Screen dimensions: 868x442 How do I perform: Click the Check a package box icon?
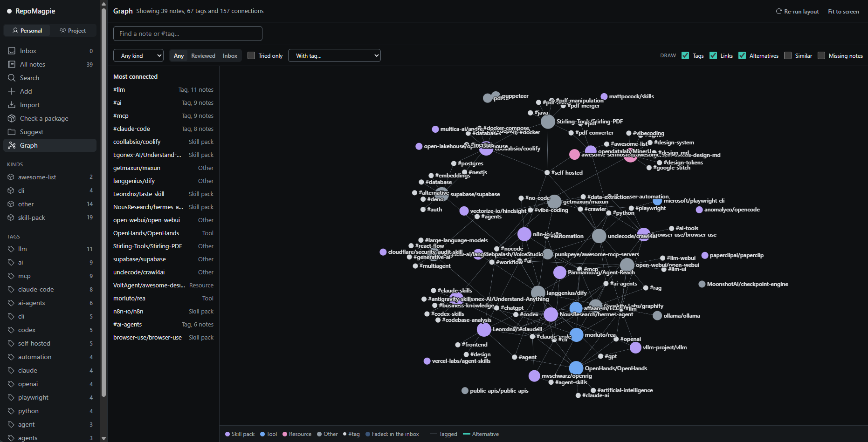pos(12,118)
